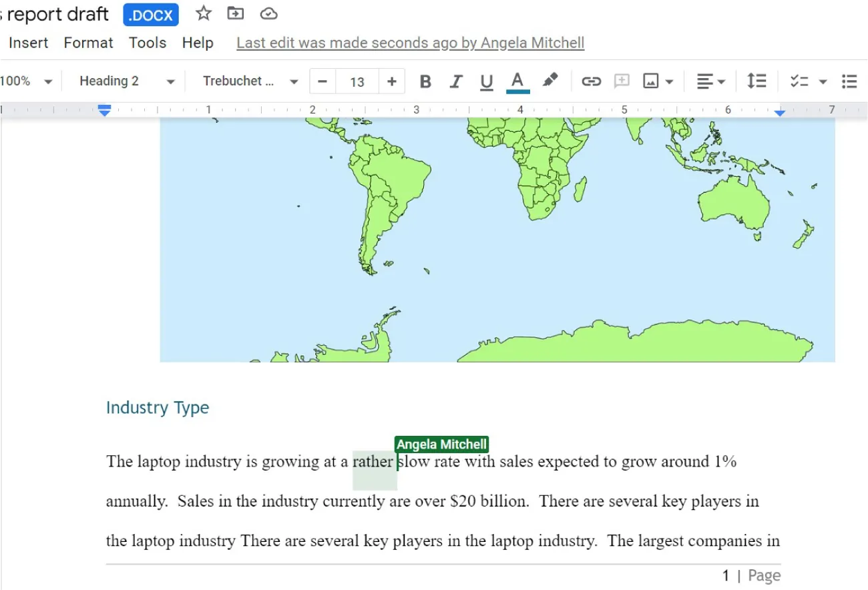Apply italic formatting
The width and height of the screenshot is (868, 590).
point(456,81)
